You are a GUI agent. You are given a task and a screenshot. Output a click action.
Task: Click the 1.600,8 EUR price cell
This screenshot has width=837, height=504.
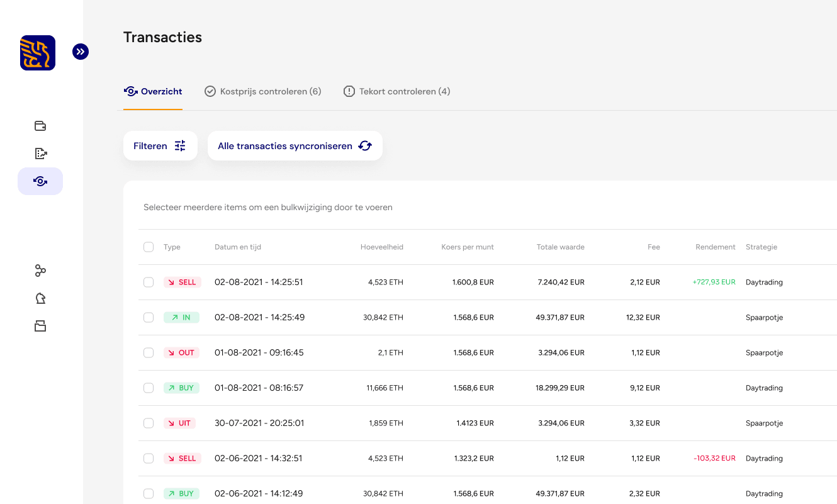[x=473, y=283]
